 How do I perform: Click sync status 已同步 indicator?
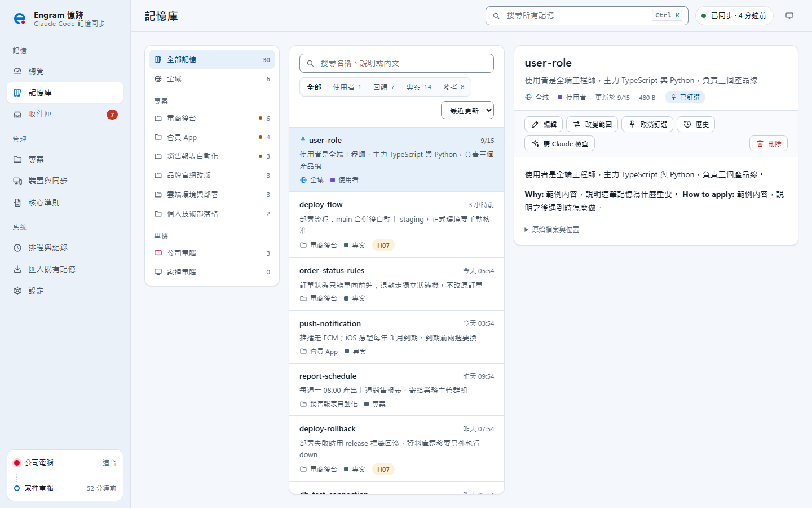(734, 16)
